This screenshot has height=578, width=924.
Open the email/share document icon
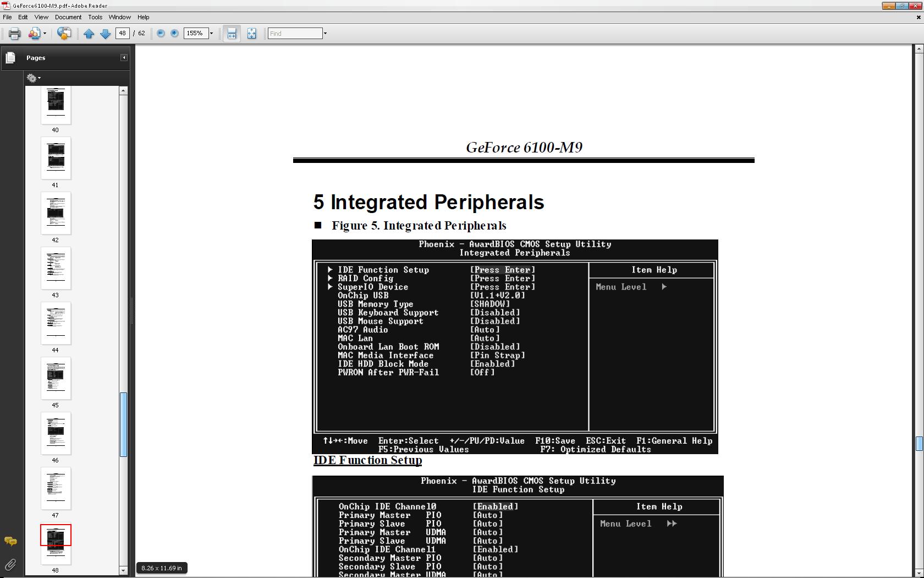(x=35, y=34)
